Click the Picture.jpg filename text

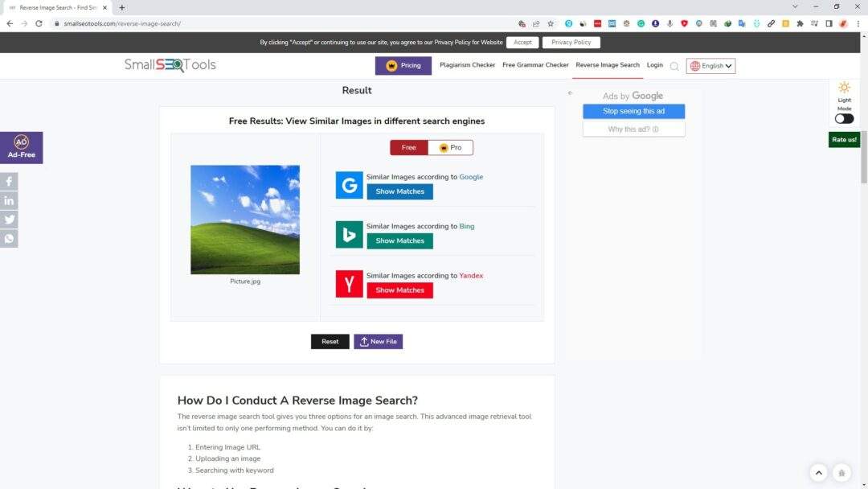click(x=245, y=281)
